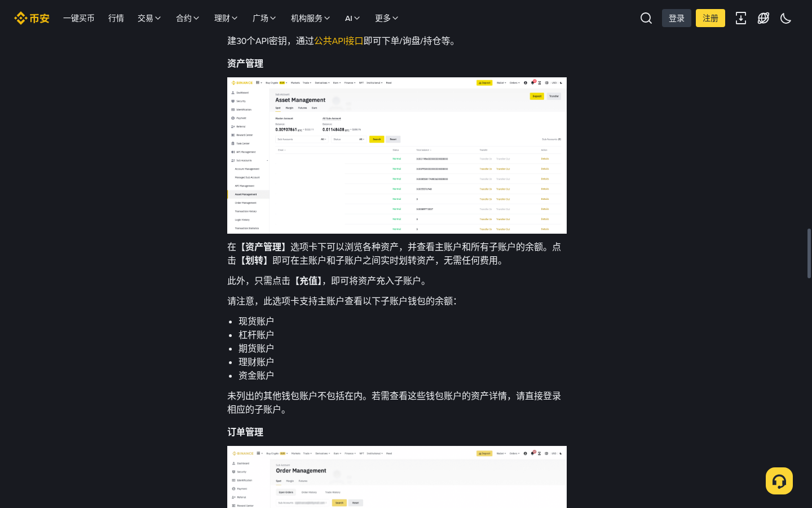Click the 订单管理 section heading
Image resolution: width=812 pixels, height=508 pixels.
click(x=245, y=432)
